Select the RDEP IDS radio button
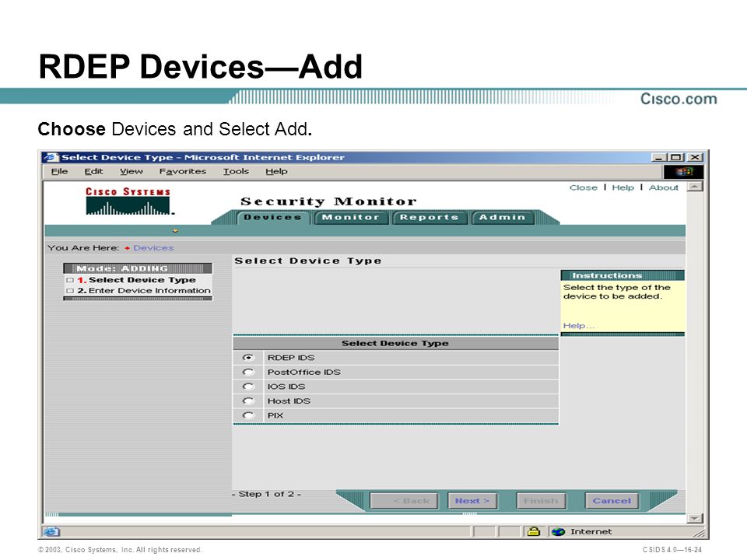Screen dimensions: 747x560 (x=248, y=357)
